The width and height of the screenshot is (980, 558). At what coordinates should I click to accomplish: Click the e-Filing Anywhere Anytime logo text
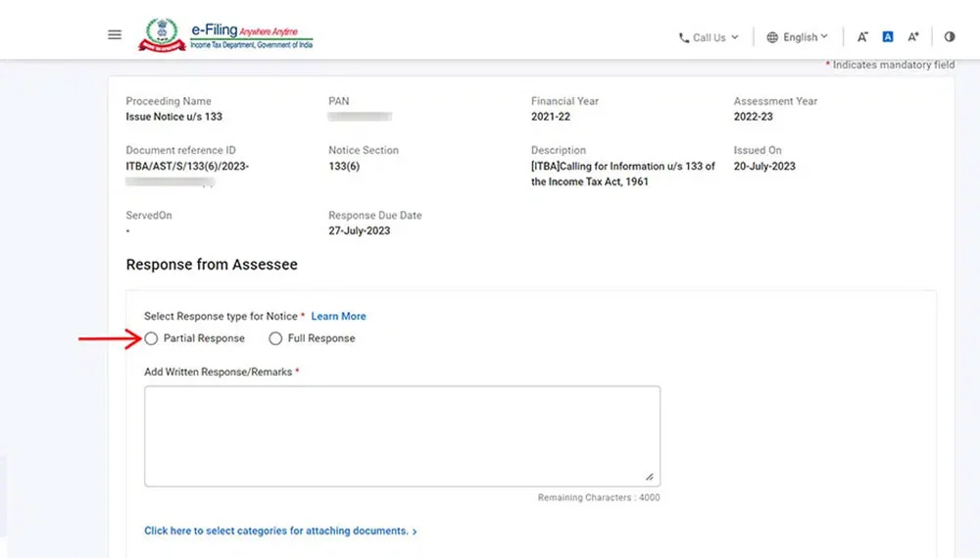251,36
